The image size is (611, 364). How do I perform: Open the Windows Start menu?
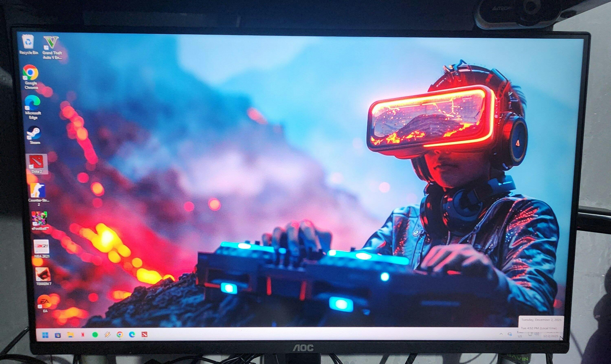coord(45,335)
